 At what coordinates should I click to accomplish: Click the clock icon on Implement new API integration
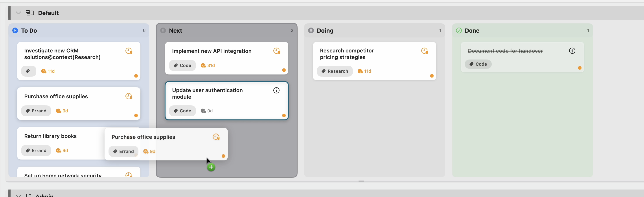(277, 51)
